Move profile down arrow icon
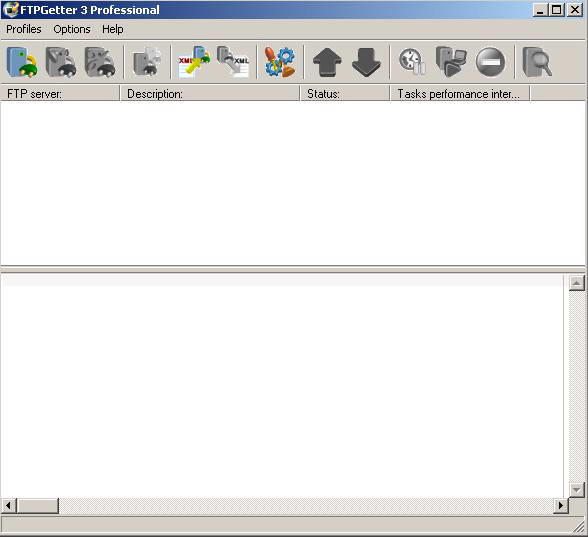 point(366,62)
